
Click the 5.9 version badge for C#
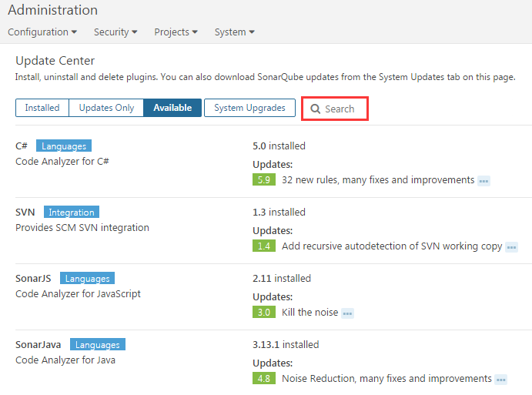click(264, 179)
